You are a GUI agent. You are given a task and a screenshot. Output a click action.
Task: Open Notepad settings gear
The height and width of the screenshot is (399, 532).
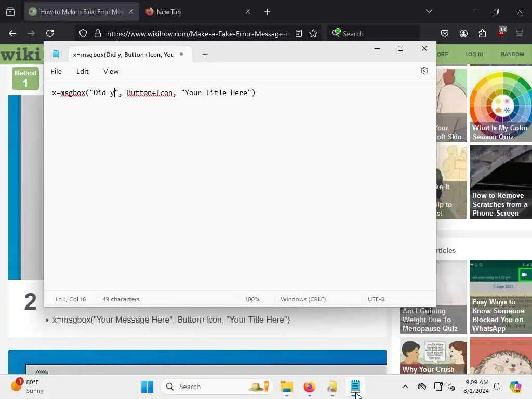click(x=424, y=71)
